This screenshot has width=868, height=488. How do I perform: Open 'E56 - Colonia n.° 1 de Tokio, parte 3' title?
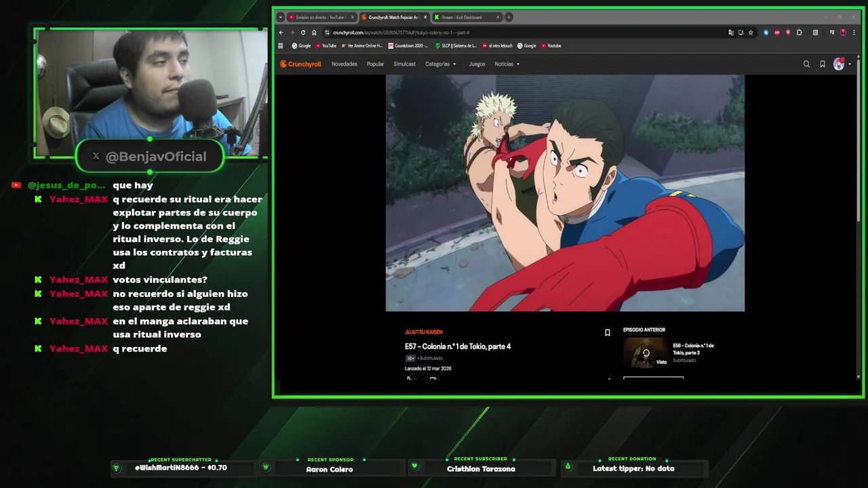click(693, 349)
